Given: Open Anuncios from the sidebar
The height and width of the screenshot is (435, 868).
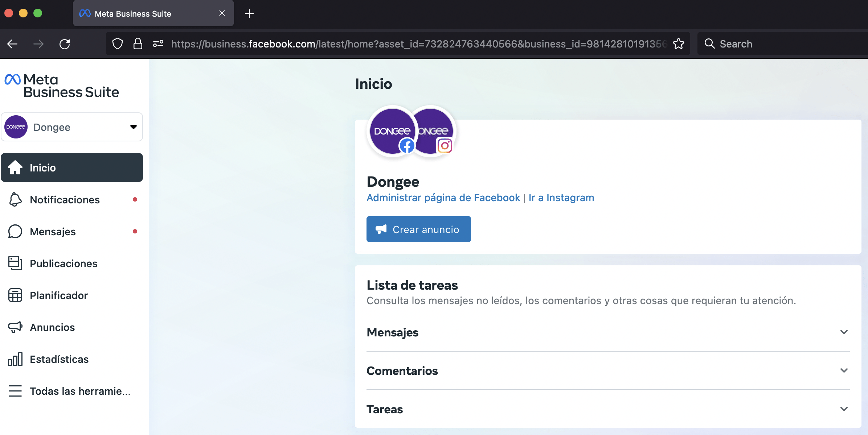Looking at the screenshot, I should click(72, 327).
